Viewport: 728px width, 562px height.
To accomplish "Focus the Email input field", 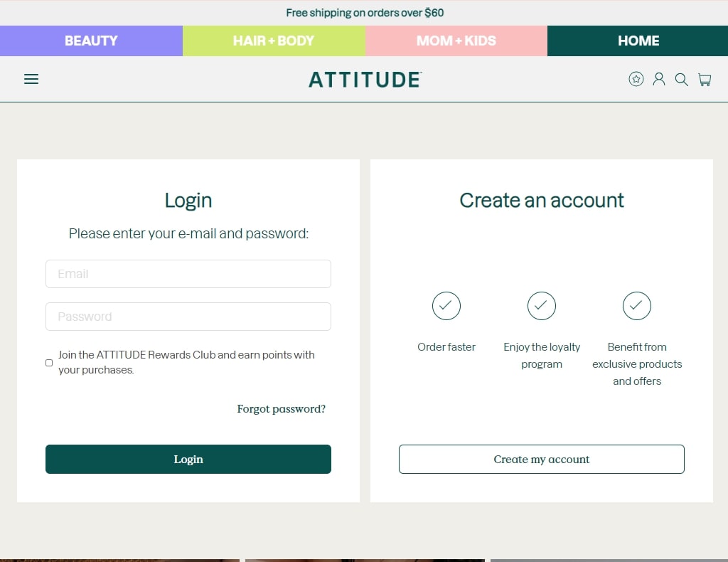I will (188, 274).
